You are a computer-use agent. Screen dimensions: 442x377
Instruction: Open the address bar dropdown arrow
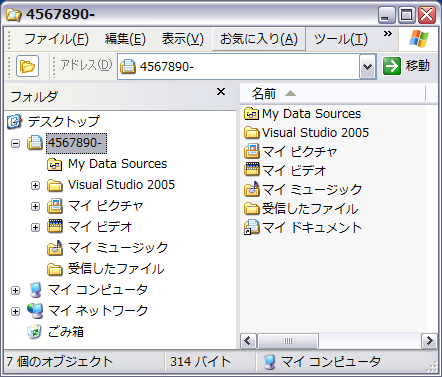[x=367, y=66]
